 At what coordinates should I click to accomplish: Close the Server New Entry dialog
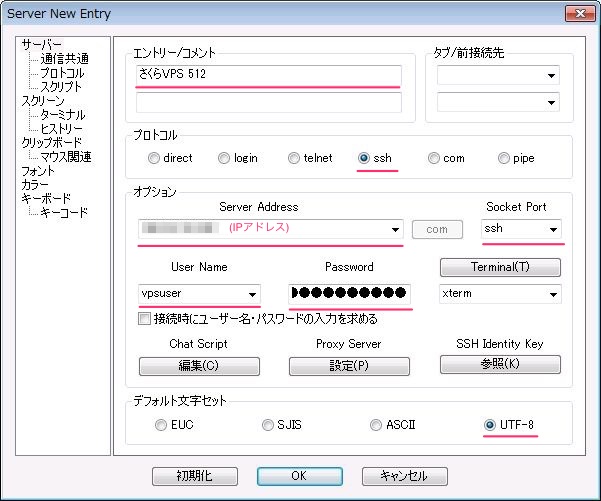click(575, 13)
